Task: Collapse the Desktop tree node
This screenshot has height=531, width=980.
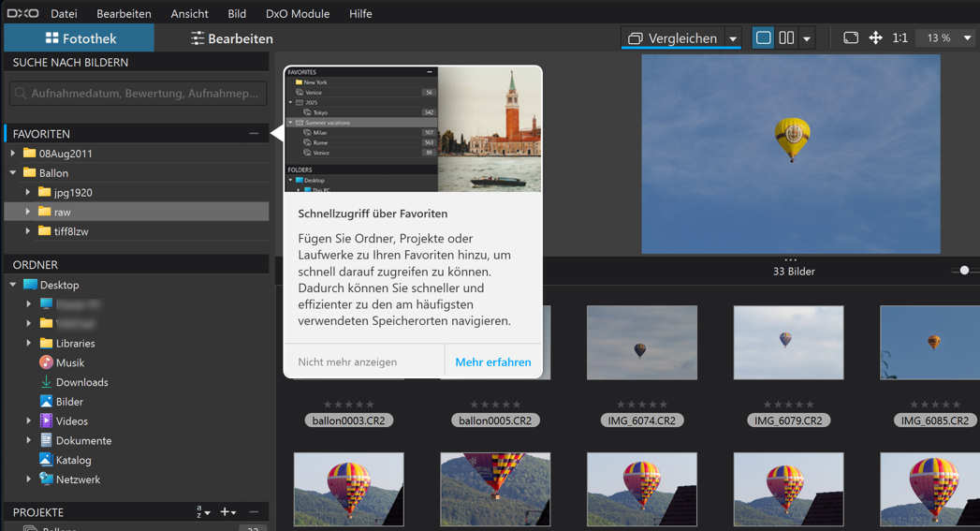Action: tap(13, 285)
